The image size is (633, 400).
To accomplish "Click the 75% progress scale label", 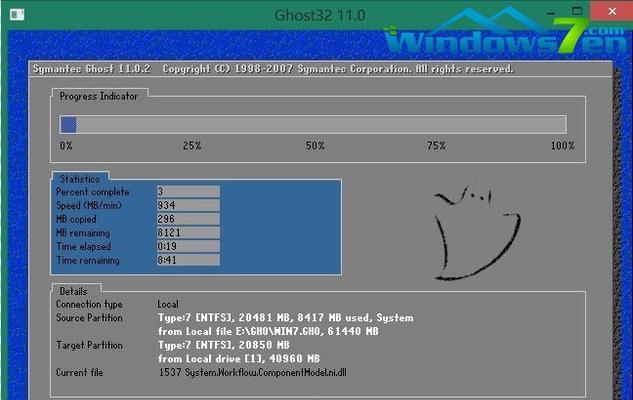I will (436, 146).
